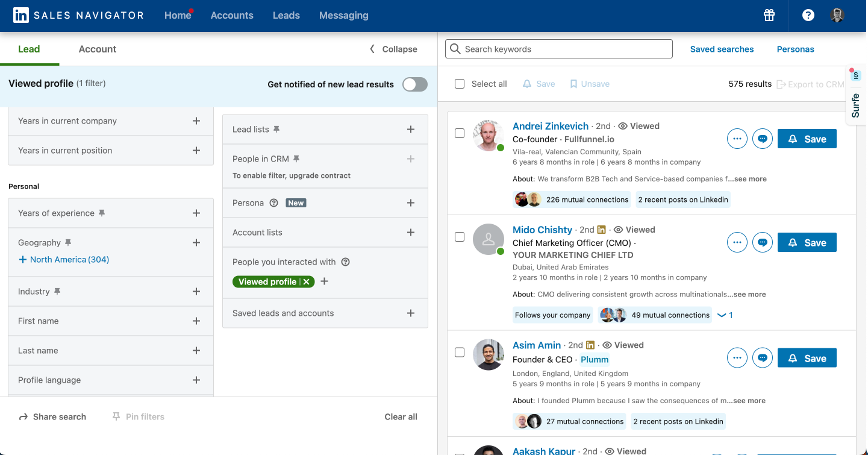Open more options for Mido Chishty
The image size is (868, 455).
click(737, 242)
